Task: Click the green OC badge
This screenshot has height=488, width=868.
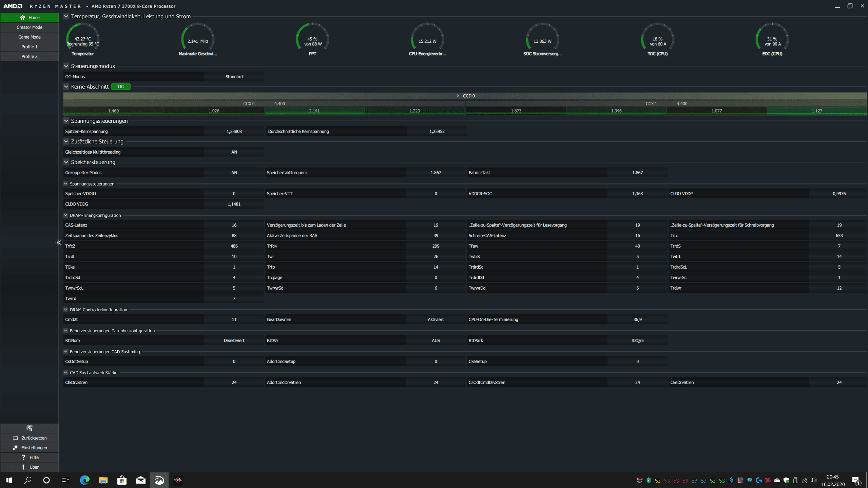Action: click(x=121, y=87)
